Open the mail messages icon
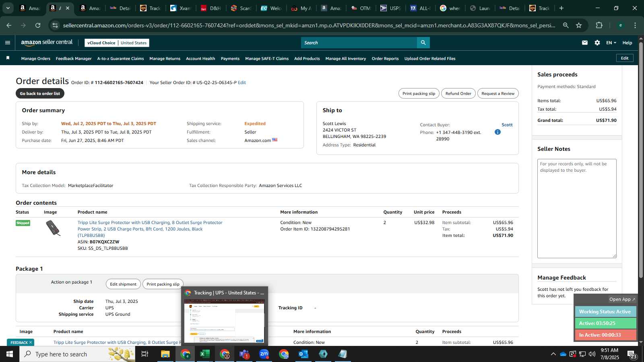The image size is (644, 362). [585, 43]
